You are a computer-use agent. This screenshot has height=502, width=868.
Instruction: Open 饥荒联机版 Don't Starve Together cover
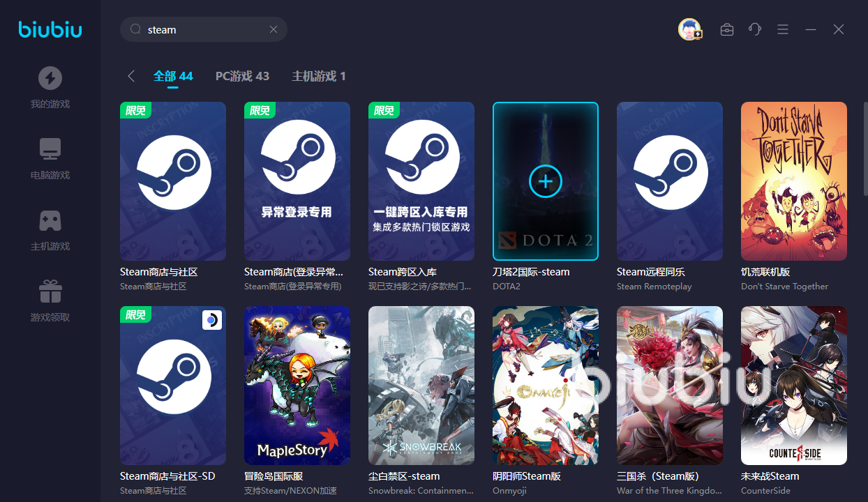[793, 181]
